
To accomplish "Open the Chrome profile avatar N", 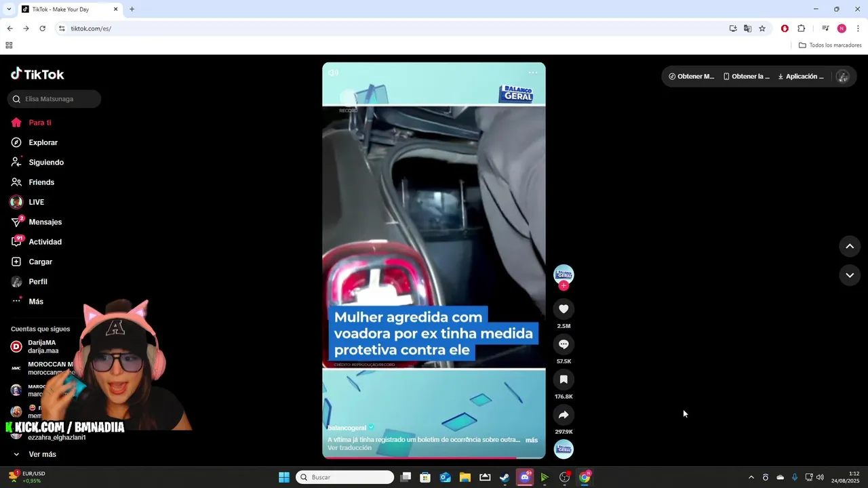I will tap(842, 28).
